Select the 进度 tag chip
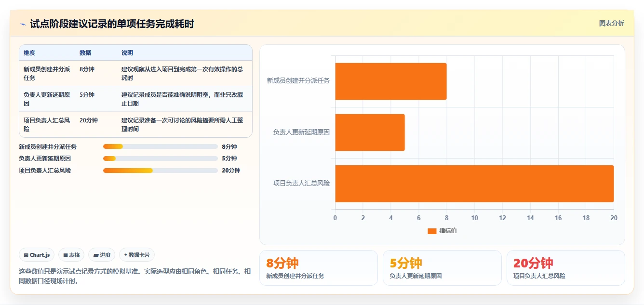The width and height of the screenshot is (644, 305). click(x=102, y=255)
